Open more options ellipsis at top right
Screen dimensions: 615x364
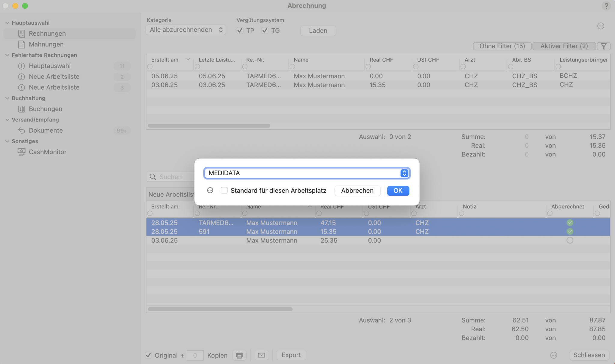point(601,26)
